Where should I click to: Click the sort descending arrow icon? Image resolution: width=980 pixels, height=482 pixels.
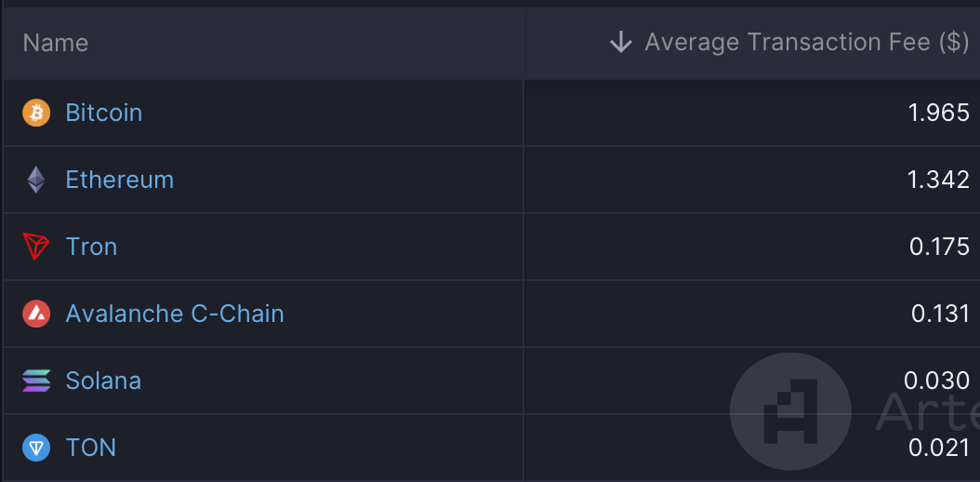pyautogui.click(x=620, y=43)
